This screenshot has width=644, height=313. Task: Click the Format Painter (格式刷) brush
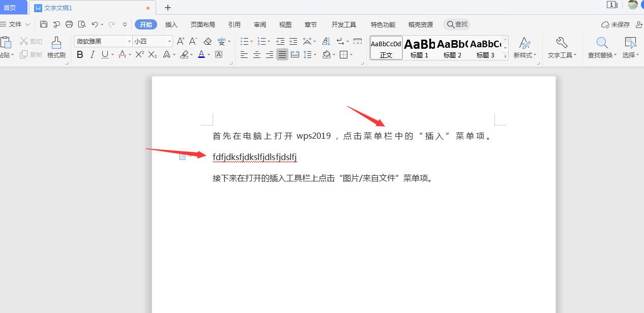point(56,47)
